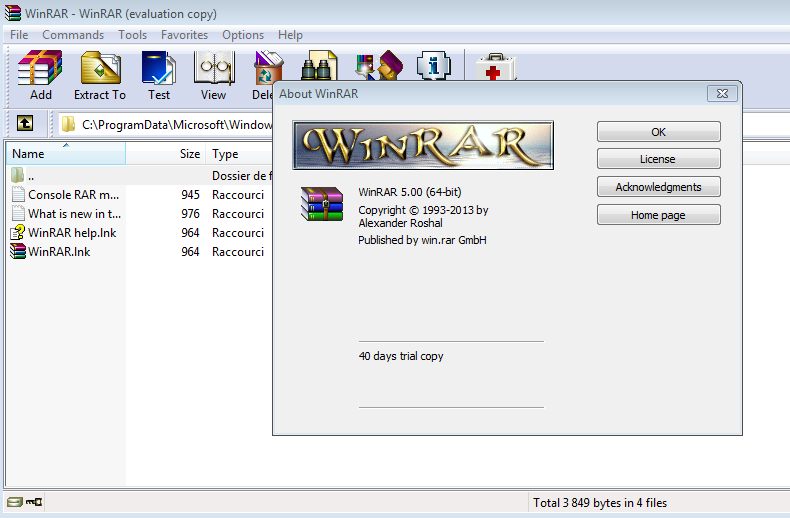Viewport: 790px width, 518px height.
Task: Click the drive icon in status bar
Action: 14,502
